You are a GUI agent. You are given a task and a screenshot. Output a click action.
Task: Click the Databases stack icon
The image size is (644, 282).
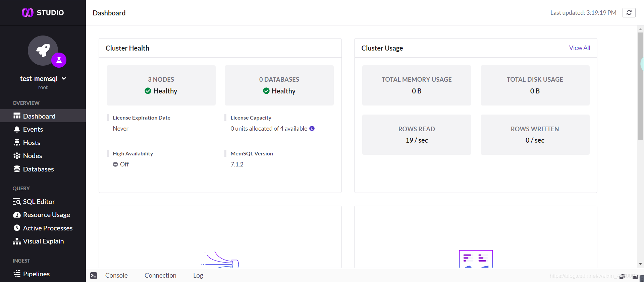(17, 169)
